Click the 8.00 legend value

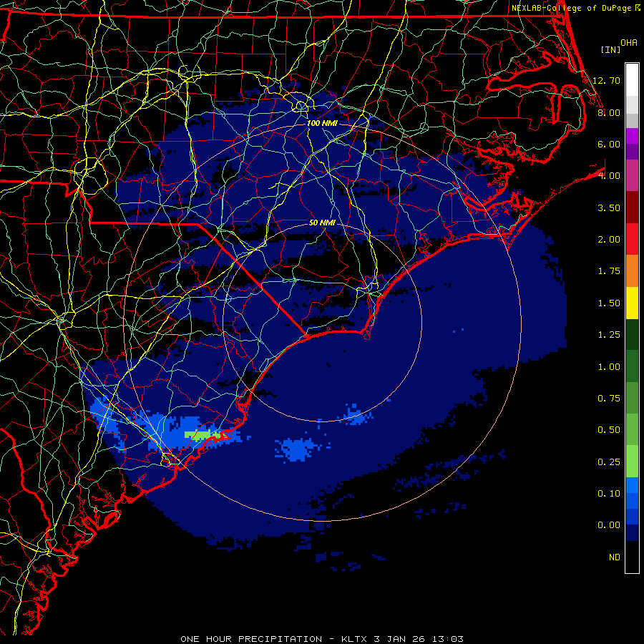tap(609, 112)
